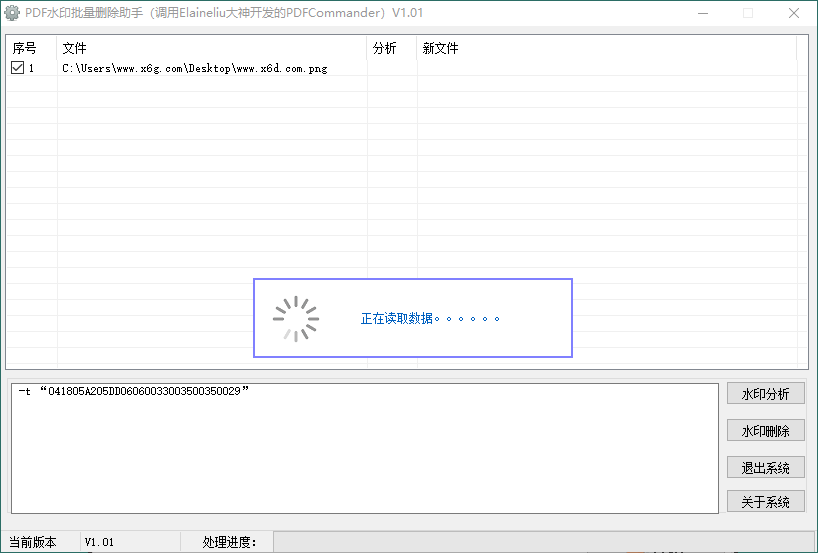Click the 当前版本 status bar label
Screen dimensions: 818x553
point(33,542)
